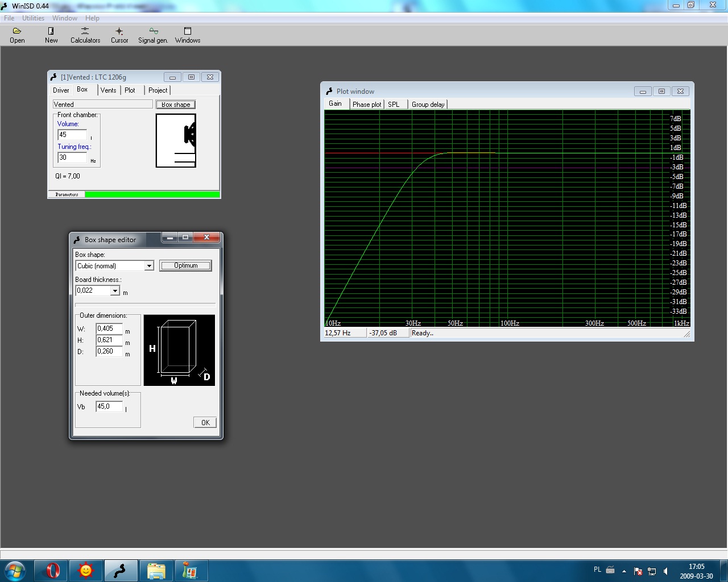Click the Opera browser taskbar icon
This screenshot has width=728, height=582.
coord(52,570)
